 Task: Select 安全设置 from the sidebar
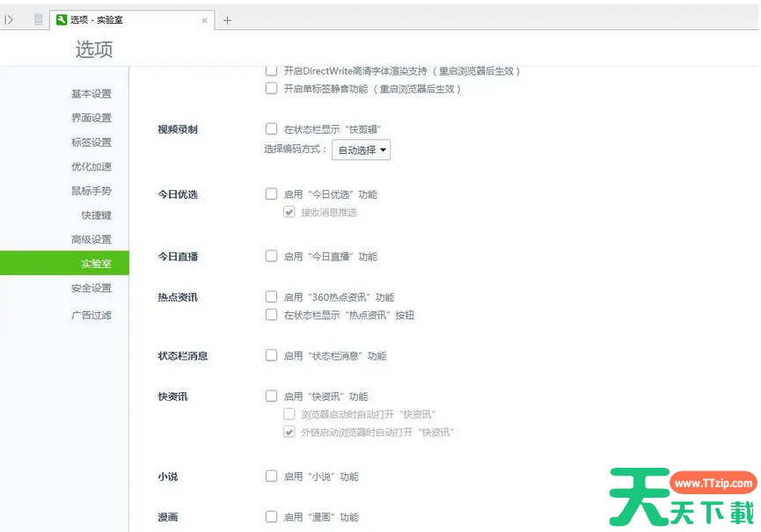(x=91, y=288)
